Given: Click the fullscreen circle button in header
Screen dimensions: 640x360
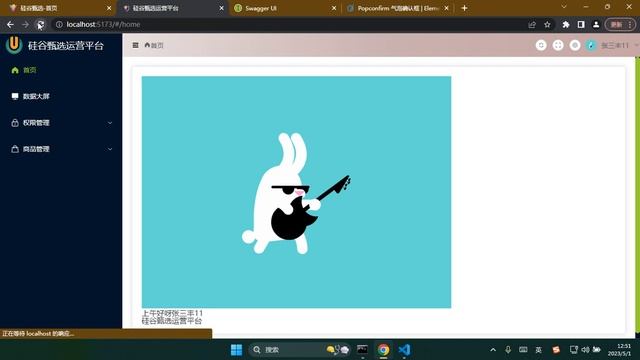Looking at the screenshot, I should pyautogui.click(x=558, y=45).
